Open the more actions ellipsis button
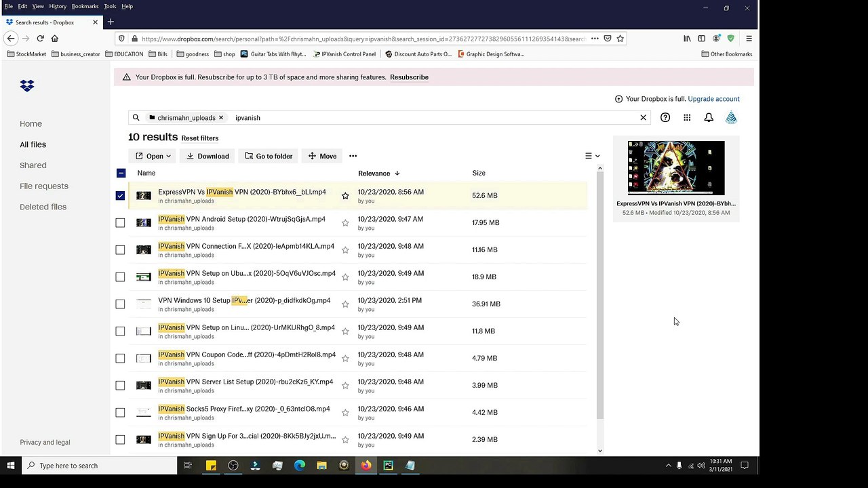868x488 pixels. (353, 156)
